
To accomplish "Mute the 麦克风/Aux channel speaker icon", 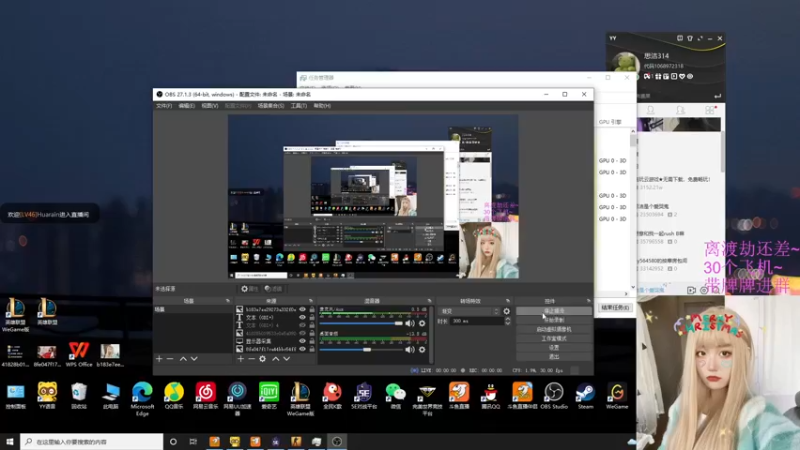I will click(410, 323).
